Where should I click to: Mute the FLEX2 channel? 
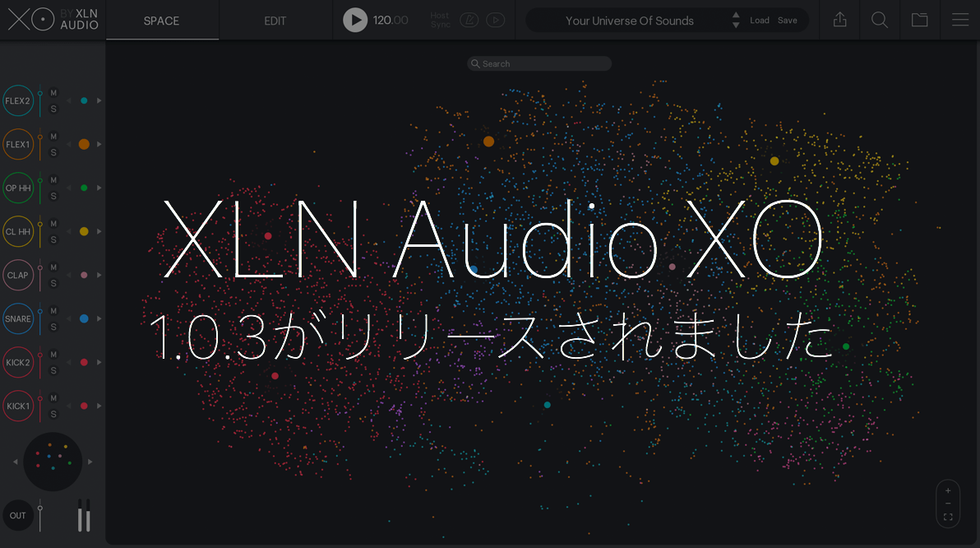point(53,93)
